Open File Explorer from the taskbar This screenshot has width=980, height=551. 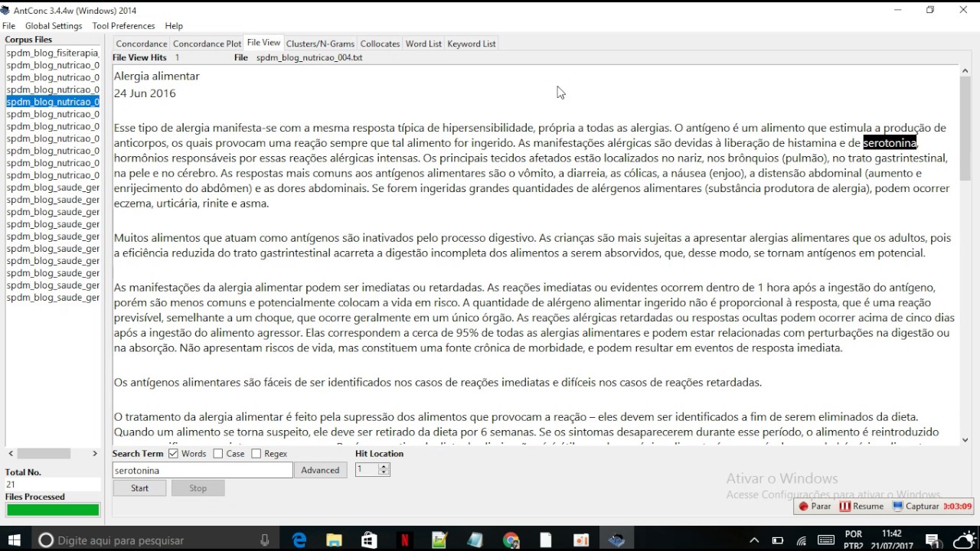(x=335, y=540)
